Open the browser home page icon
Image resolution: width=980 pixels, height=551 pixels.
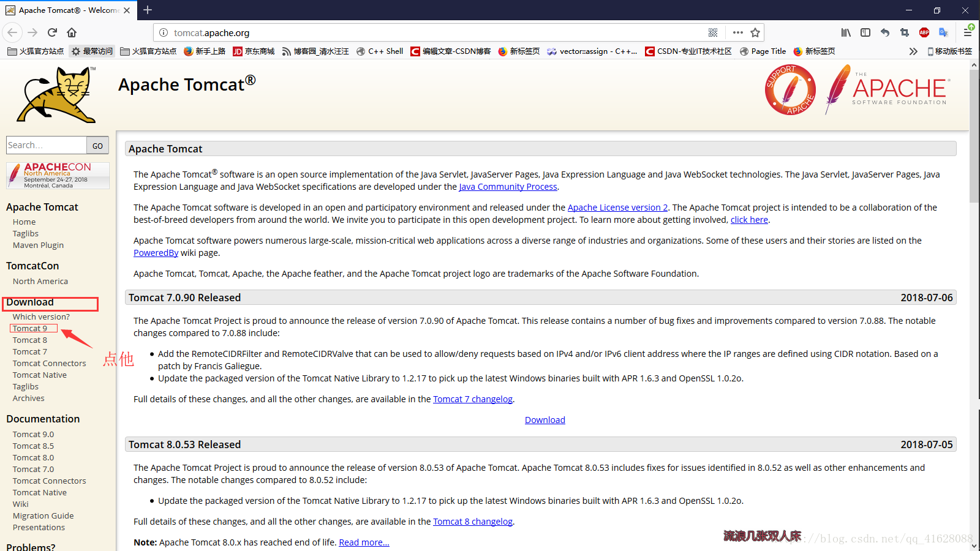(x=72, y=32)
